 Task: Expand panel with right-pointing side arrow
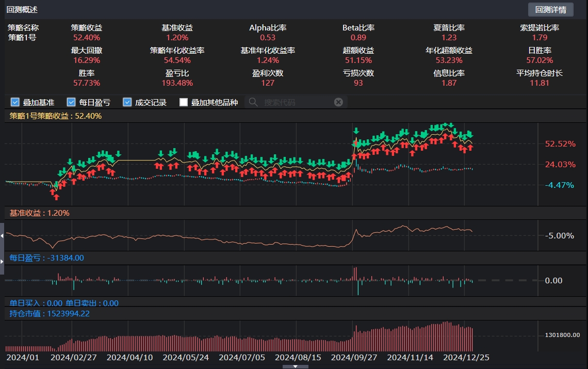click(x=2, y=262)
